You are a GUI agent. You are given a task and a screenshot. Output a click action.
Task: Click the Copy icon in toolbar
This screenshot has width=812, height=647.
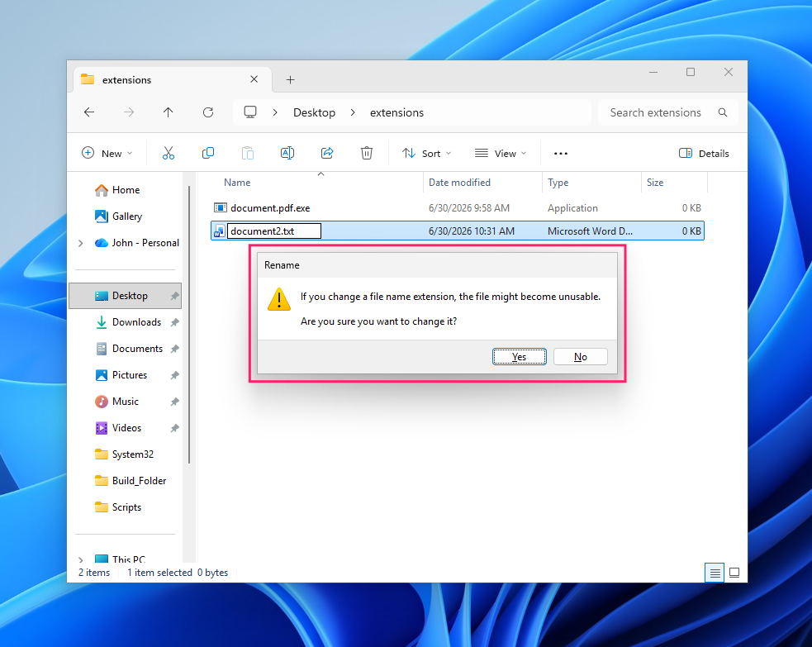207,153
